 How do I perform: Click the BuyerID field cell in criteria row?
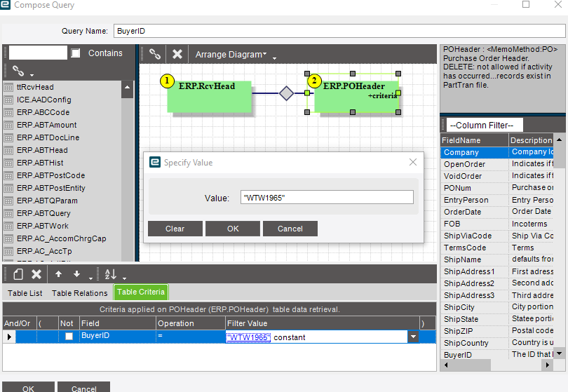[x=118, y=336]
